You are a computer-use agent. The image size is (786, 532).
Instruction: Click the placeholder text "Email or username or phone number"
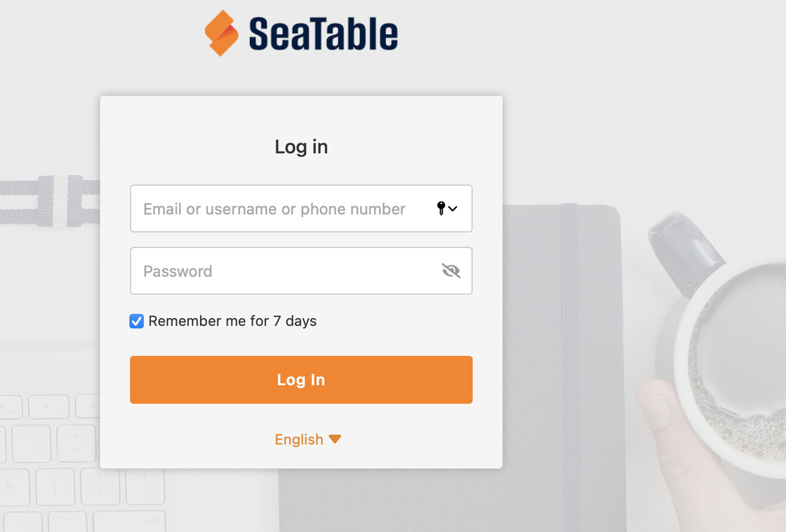click(274, 209)
